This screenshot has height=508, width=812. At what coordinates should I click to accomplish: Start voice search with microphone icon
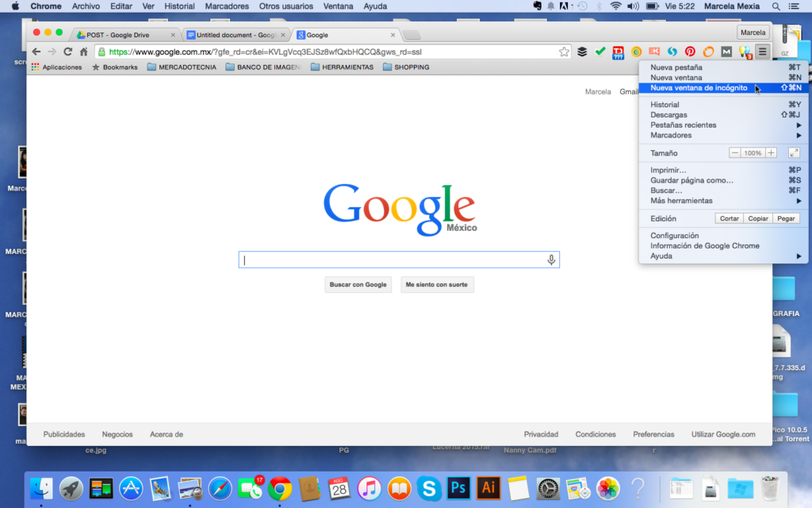tap(551, 260)
